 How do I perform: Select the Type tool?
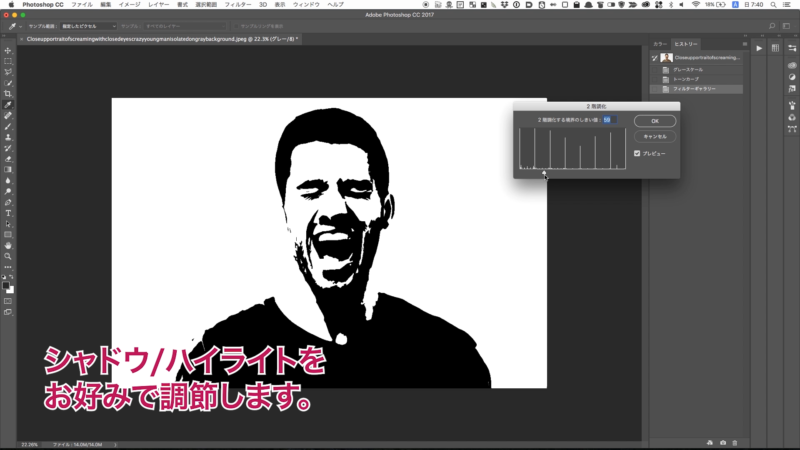tap(8, 213)
